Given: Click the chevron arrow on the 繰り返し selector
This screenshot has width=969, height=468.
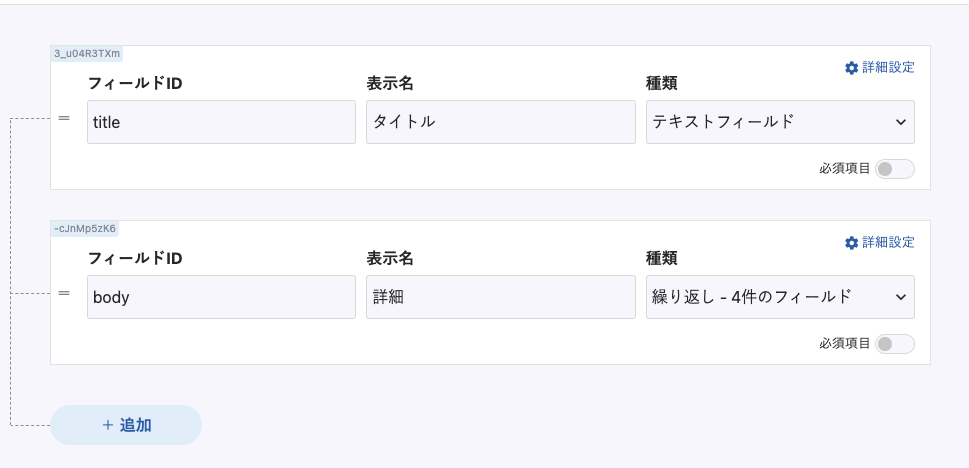Looking at the screenshot, I should click(x=900, y=297).
